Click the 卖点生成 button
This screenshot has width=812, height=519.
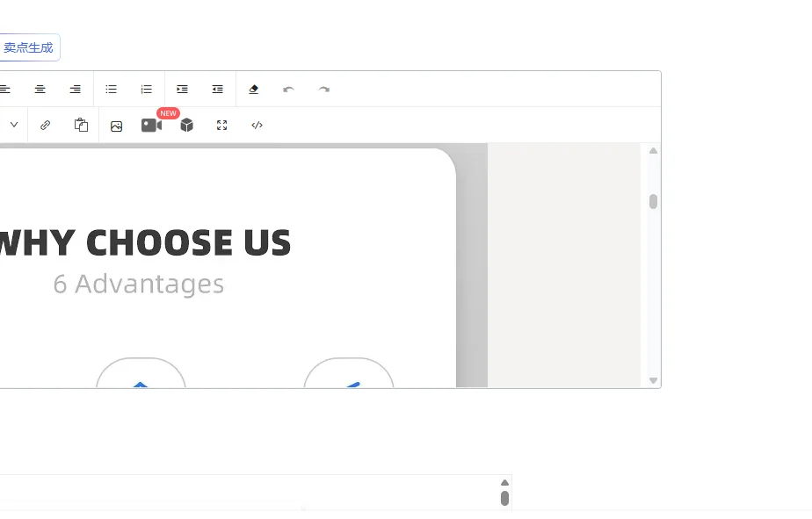tap(28, 47)
